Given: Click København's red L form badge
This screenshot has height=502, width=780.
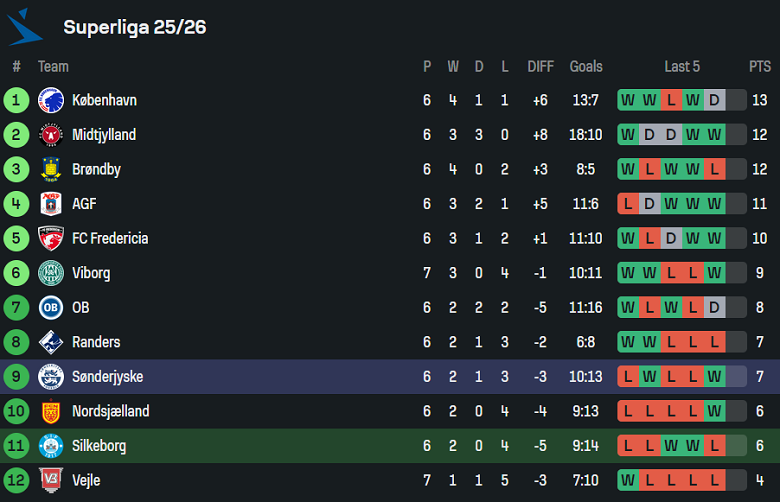Looking at the screenshot, I should pos(671,100).
